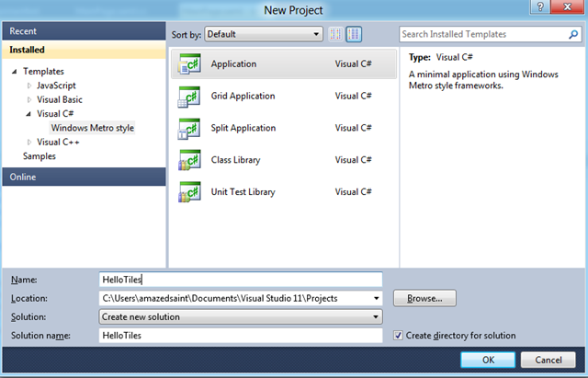Viewport: 588px width, 378px height.
Task: Click the Browse... button
Action: pyautogui.click(x=424, y=298)
